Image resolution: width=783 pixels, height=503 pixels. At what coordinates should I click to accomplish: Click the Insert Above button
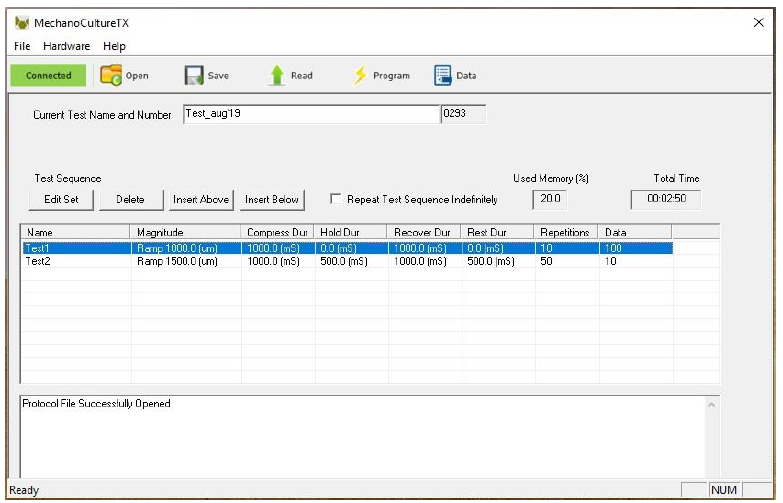tap(202, 200)
